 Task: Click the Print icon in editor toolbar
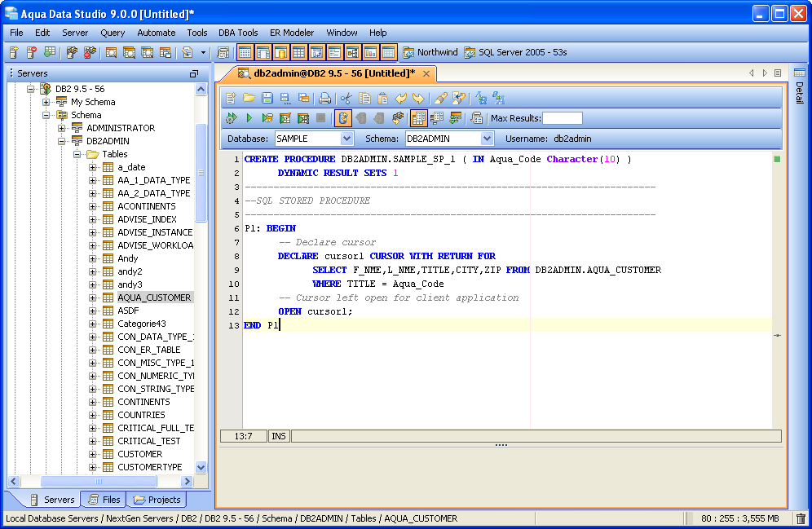[x=324, y=98]
